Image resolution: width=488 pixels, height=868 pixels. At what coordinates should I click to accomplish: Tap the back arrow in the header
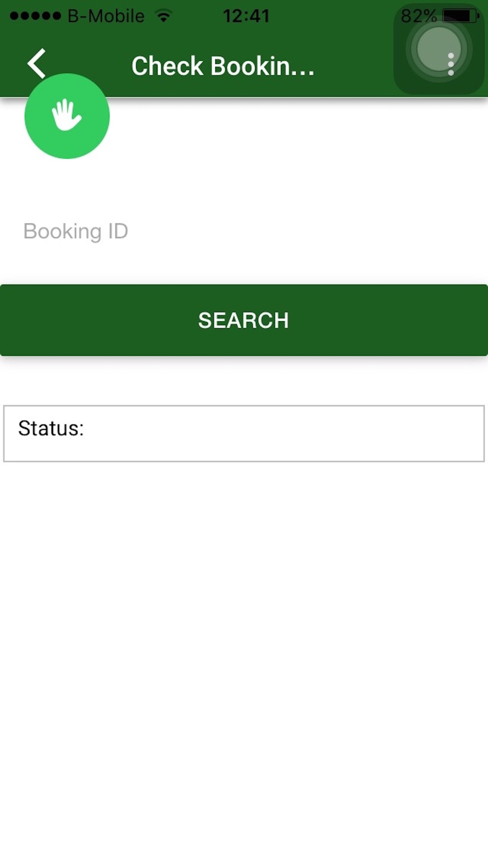(37, 63)
